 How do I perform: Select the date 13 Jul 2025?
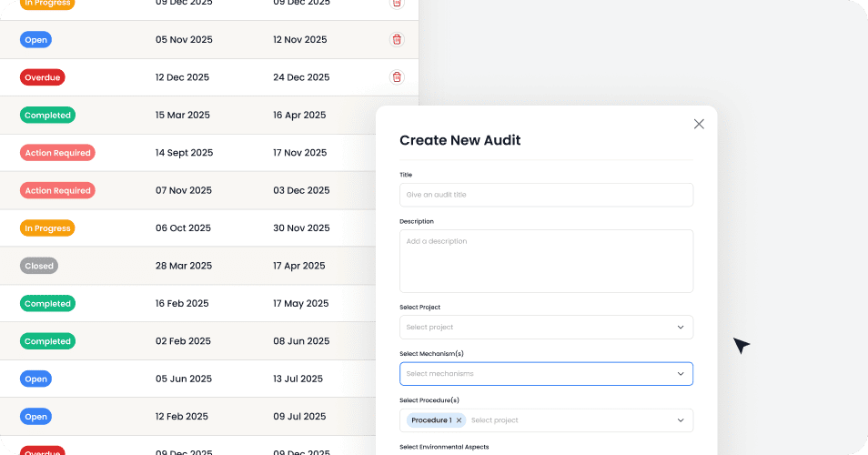(298, 379)
